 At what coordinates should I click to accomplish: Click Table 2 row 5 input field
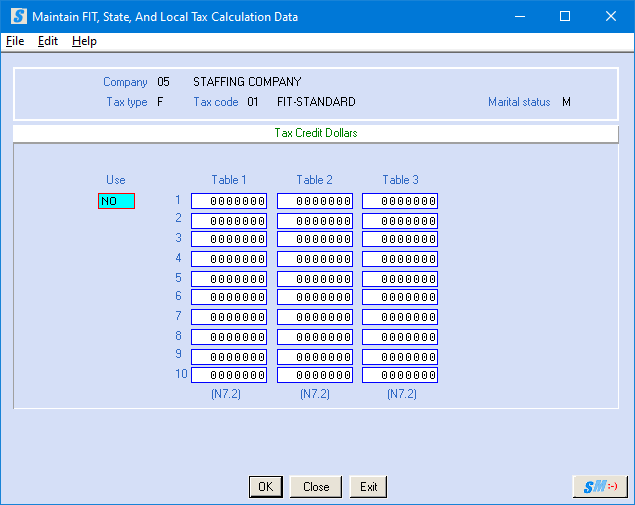click(315, 279)
